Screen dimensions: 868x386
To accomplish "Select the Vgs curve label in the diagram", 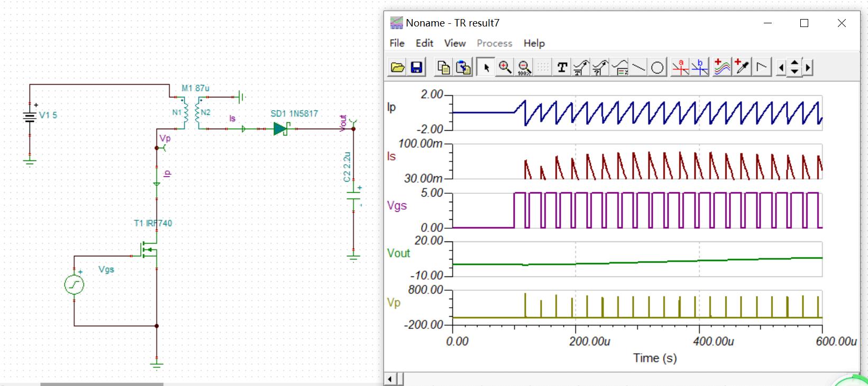I will (x=397, y=205).
